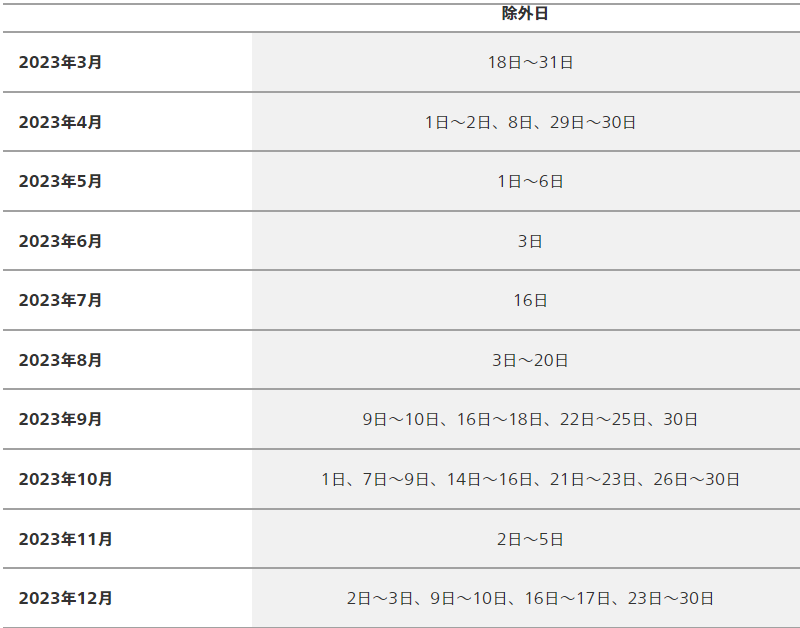The height and width of the screenshot is (628, 800).
Task: Click the 18日～31日 exclusion dates cell
Action: click(x=530, y=62)
